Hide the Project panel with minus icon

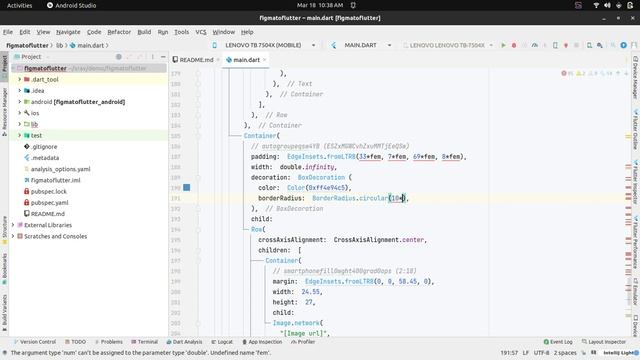pyautogui.click(x=163, y=57)
